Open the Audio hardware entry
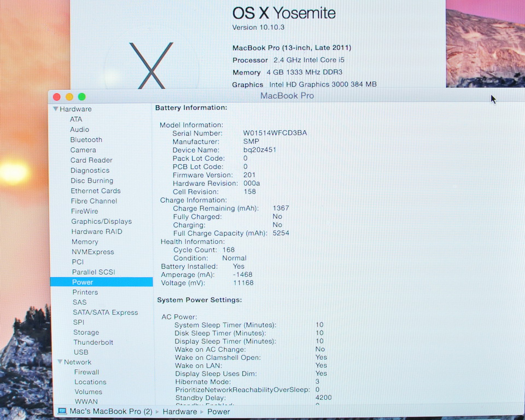 coord(79,129)
